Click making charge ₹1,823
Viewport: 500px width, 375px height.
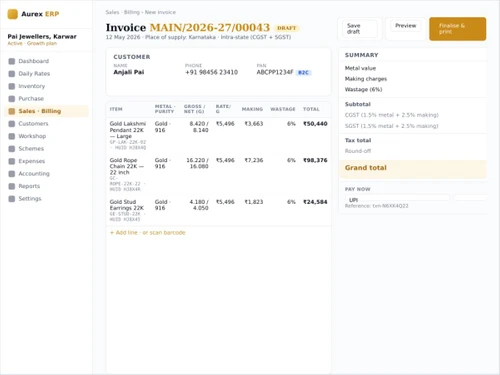click(x=254, y=202)
